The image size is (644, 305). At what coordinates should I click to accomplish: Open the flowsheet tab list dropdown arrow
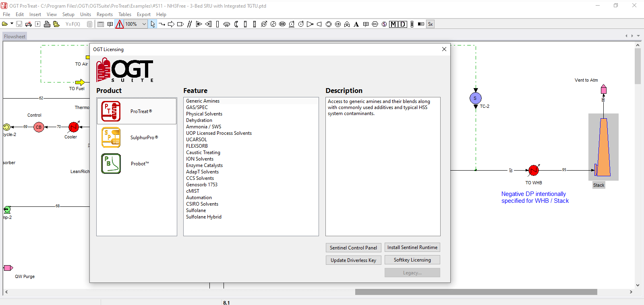pos(638,36)
